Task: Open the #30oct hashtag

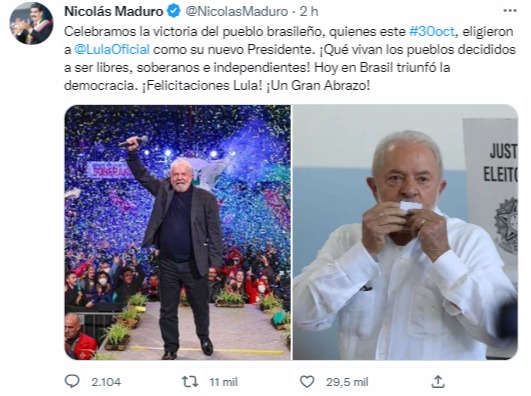Action: (432, 32)
